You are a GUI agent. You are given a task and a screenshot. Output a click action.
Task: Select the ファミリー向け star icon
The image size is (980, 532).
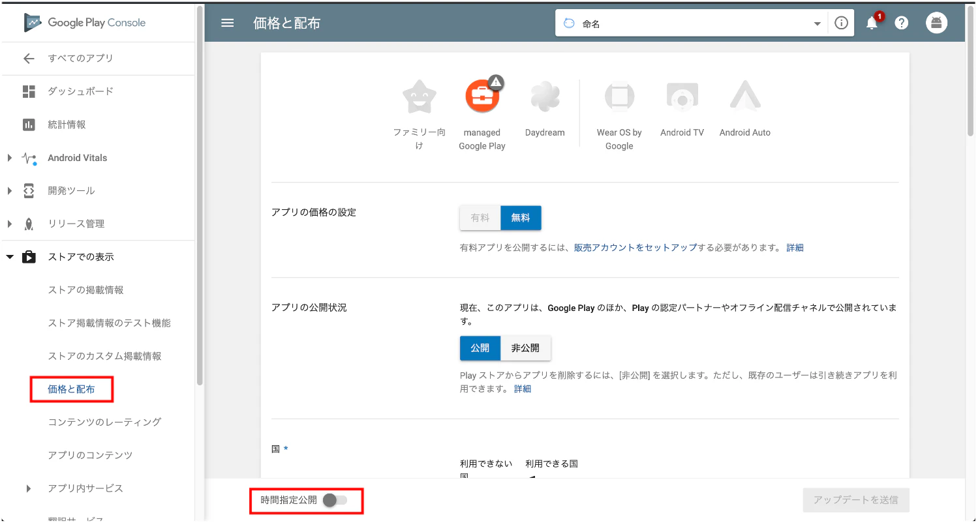(419, 97)
